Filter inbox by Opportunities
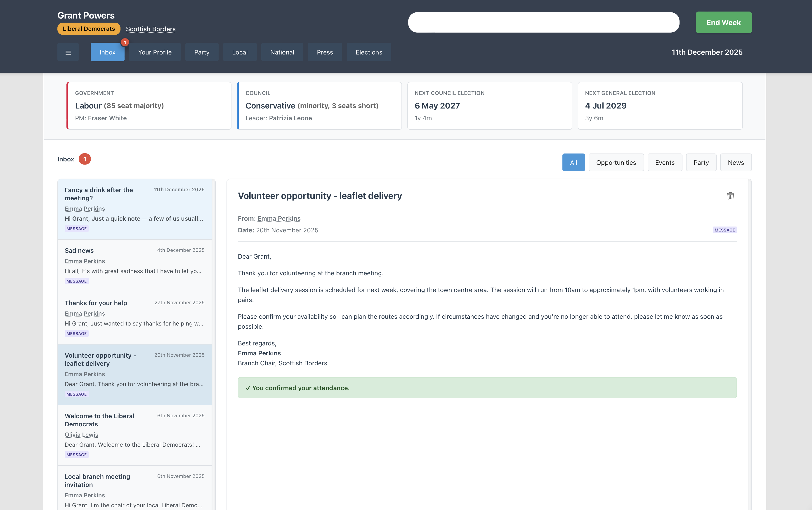 [616, 163]
